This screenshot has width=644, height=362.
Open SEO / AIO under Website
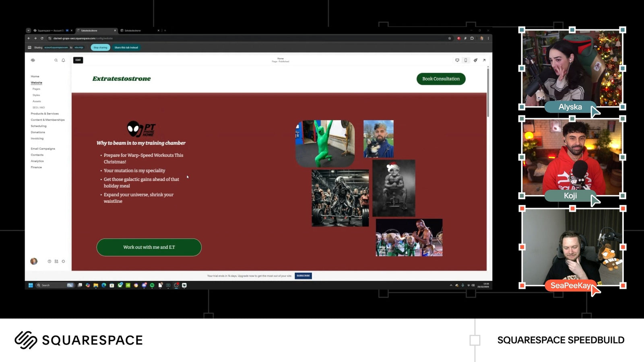[39, 107]
